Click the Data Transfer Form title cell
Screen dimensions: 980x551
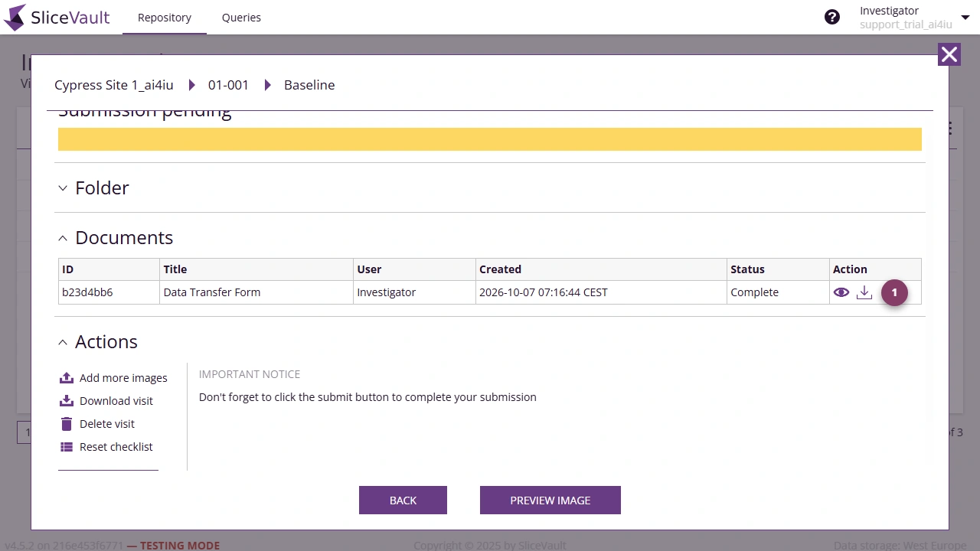[256, 292]
